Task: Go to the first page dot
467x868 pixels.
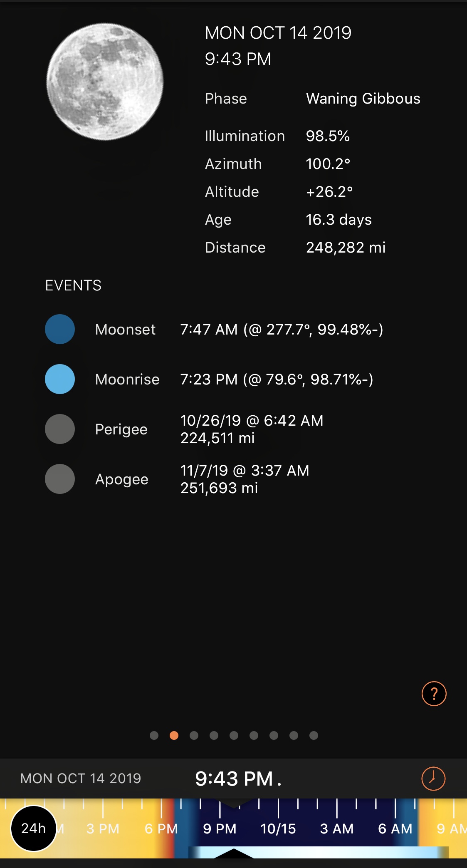Action: (x=154, y=736)
